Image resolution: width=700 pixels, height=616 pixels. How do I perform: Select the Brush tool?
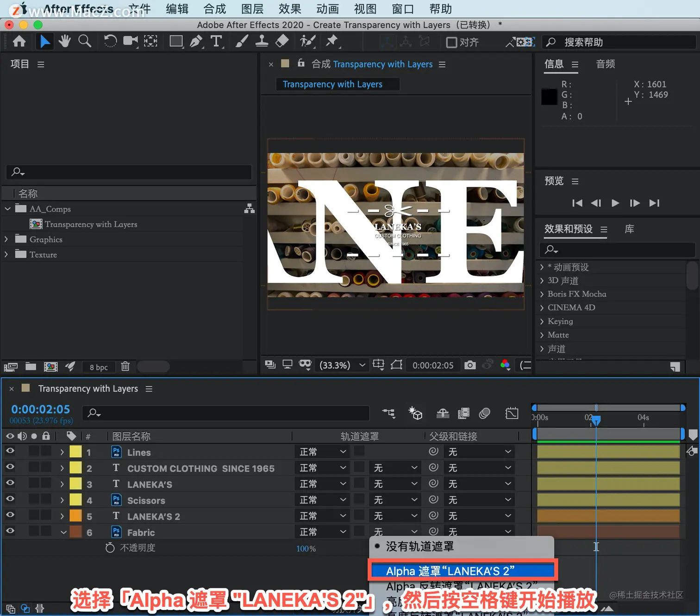[x=241, y=42]
